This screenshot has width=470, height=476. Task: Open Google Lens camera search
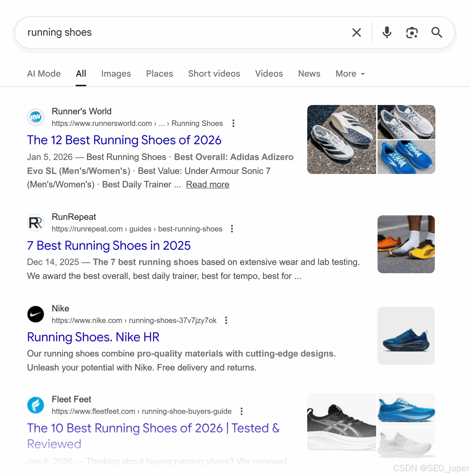point(412,33)
